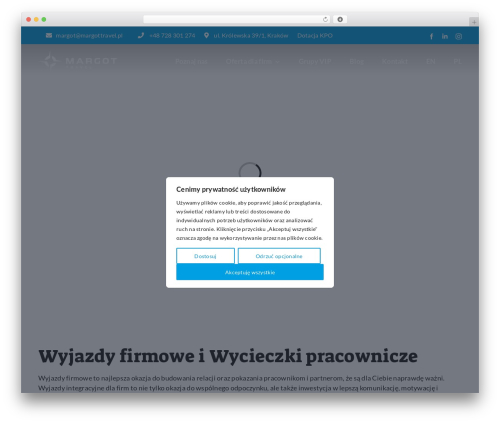500x423 pixels.
Task: Click the Cenimy prywatność użytkowników heading
Action: pyautogui.click(x=231, y=189)
